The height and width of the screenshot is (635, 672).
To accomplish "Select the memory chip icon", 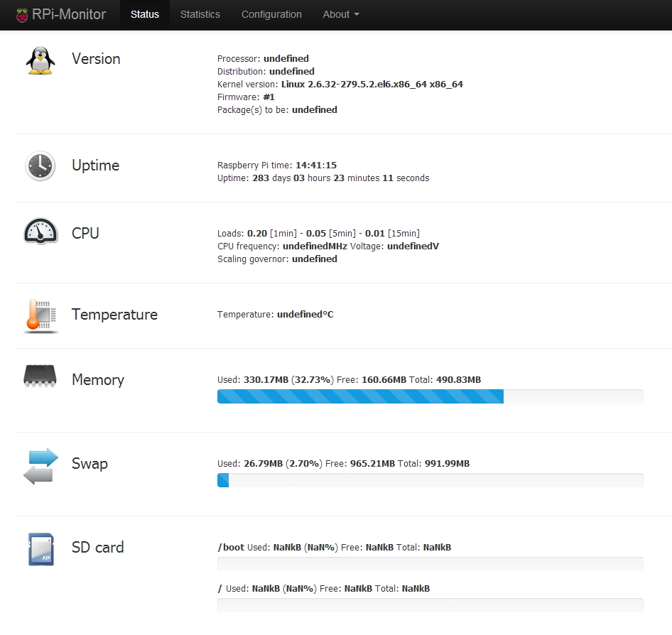I will [x=40, y=376].
